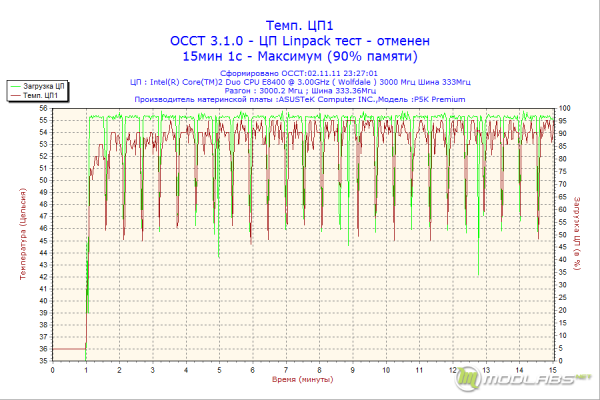Image resolution: width=600 pixels, height=400 pixels.
Task: Click the 5 minute mark on time axis
Action: (x=219, y=370)
